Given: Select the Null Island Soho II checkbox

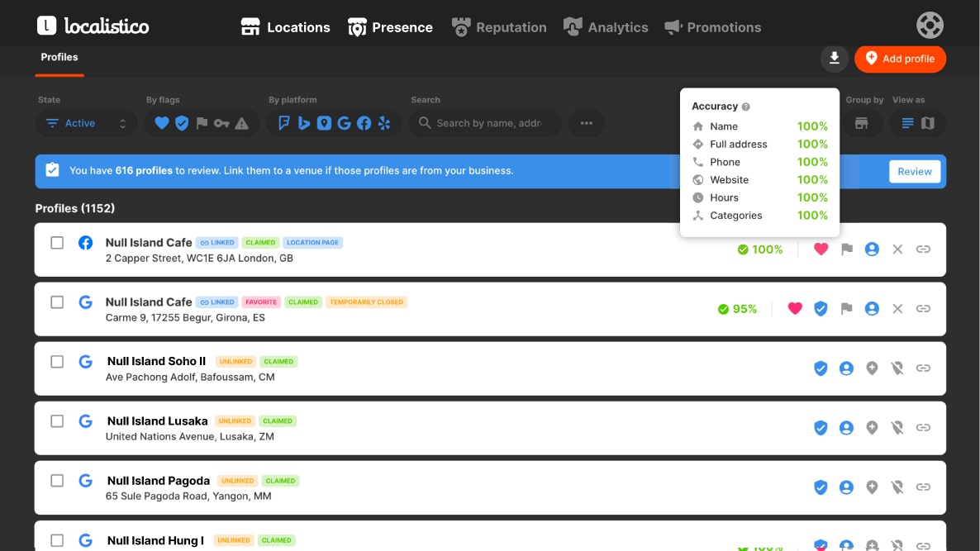Looking at the screenshot, I should pos(57,362).
